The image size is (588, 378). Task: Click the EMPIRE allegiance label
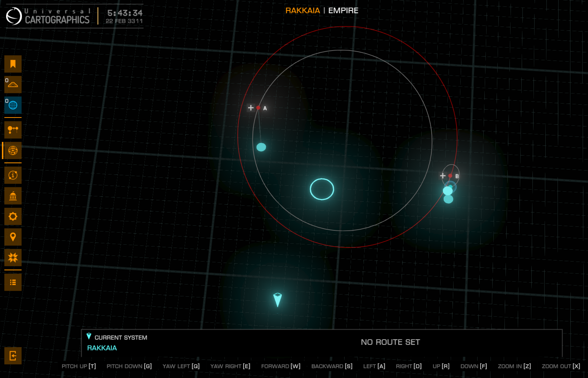click(343, 10)
